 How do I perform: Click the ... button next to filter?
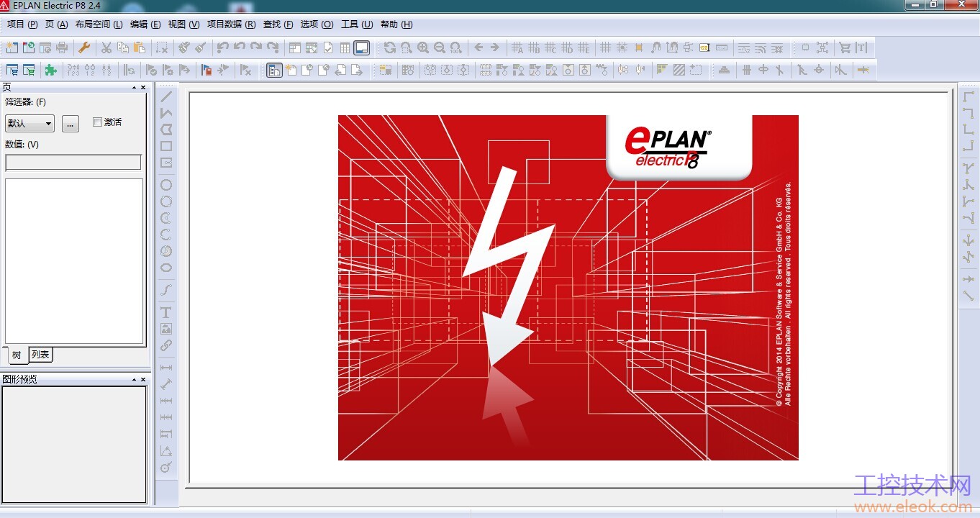(71, 123)
